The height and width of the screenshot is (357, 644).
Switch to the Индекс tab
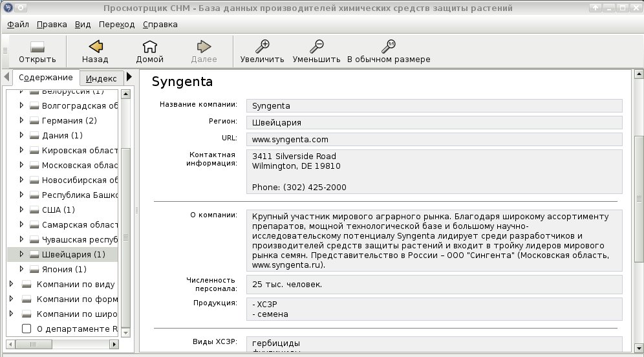point(101,78)
